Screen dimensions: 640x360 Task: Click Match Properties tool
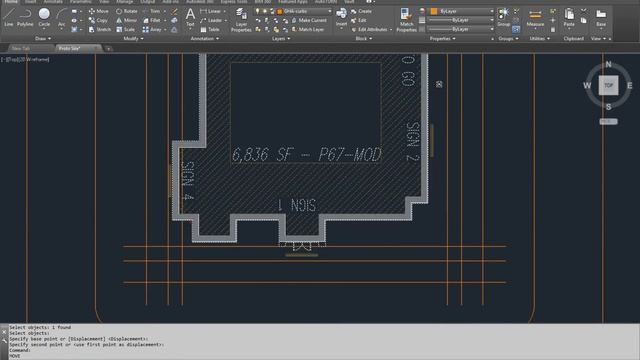pos(406,20)
